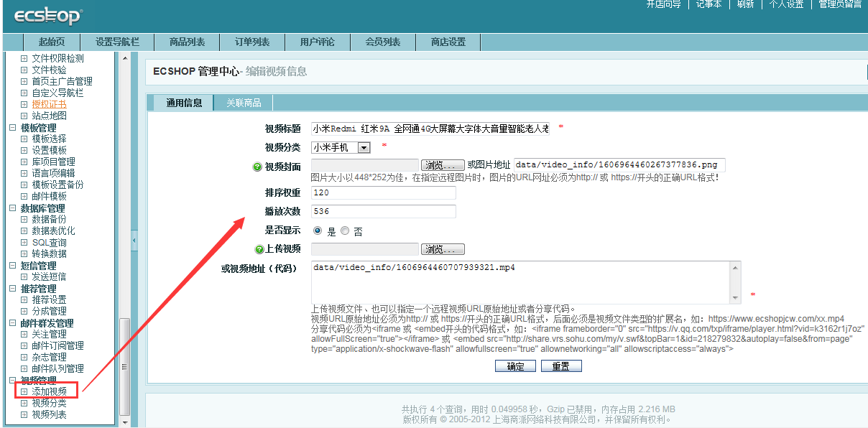Click the node icon before 数据表优化
The height and width of the screenshot is (428, 868).
24,231
